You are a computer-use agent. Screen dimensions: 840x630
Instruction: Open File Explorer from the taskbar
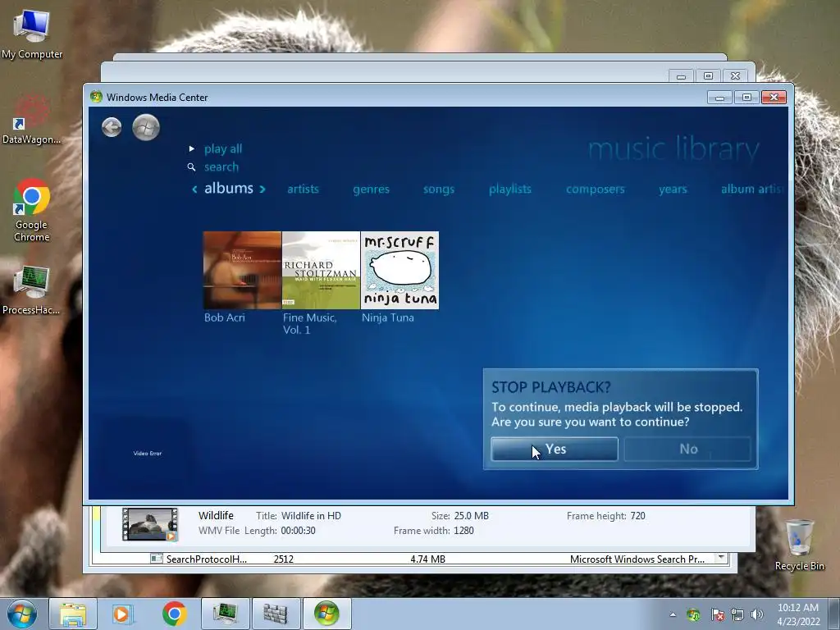[x=73, y=614]
